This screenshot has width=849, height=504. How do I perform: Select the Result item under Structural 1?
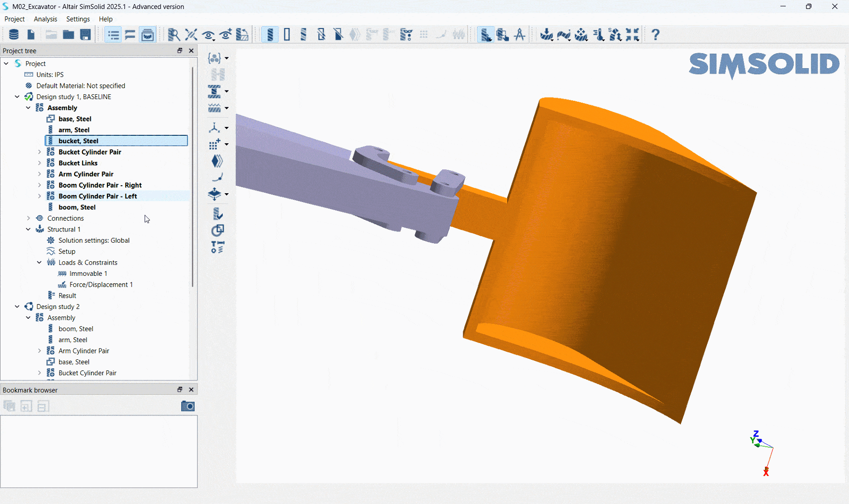(x=67, y=295)
